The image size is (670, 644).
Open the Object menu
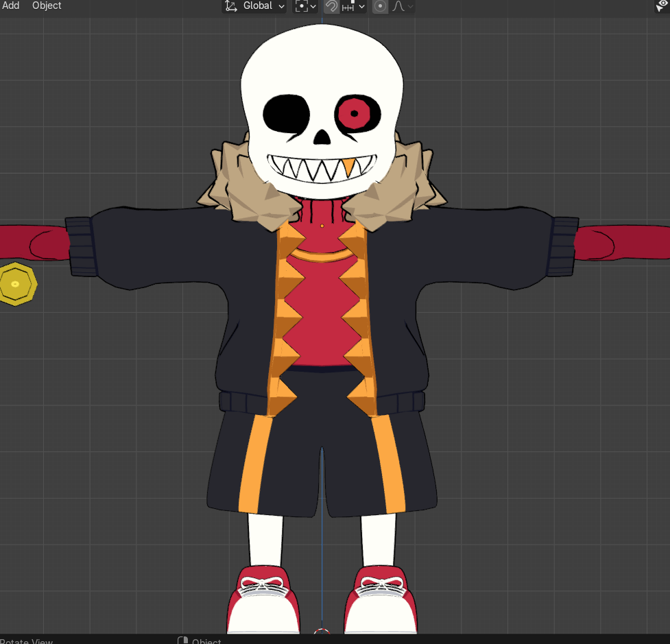(x=47, y=5)
